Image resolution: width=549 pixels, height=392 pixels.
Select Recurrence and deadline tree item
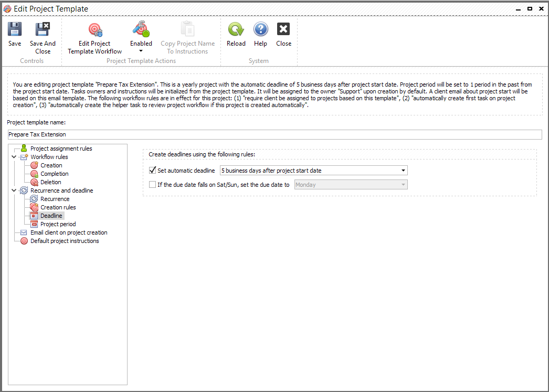click(61, 190)
